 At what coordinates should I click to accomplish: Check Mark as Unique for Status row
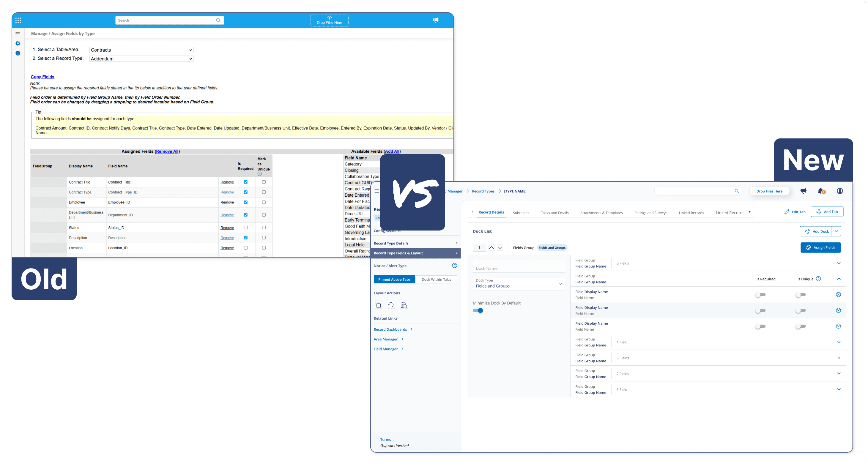(264, 227)
